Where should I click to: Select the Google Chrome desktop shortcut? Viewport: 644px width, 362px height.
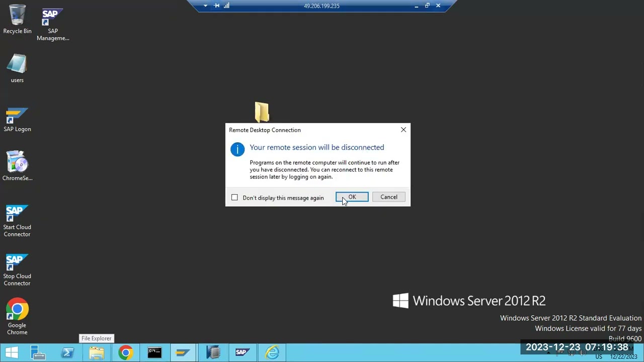[17, 317]
